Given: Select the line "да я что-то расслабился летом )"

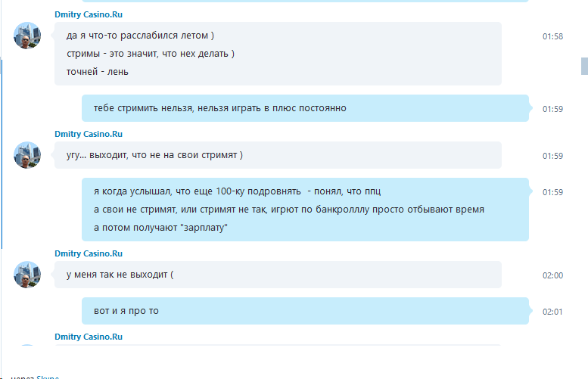Looking at the screenshot, I should tap(140, 36).
